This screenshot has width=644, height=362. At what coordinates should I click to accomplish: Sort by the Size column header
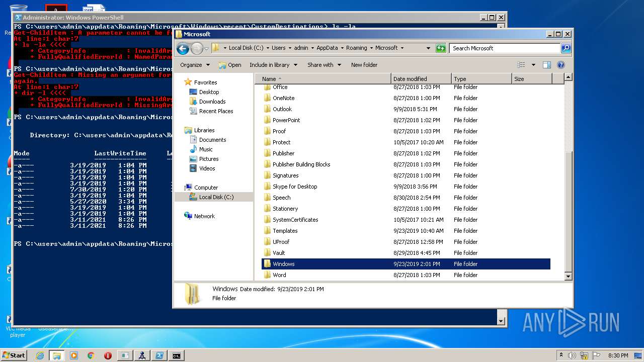click(x=532, y=79)
